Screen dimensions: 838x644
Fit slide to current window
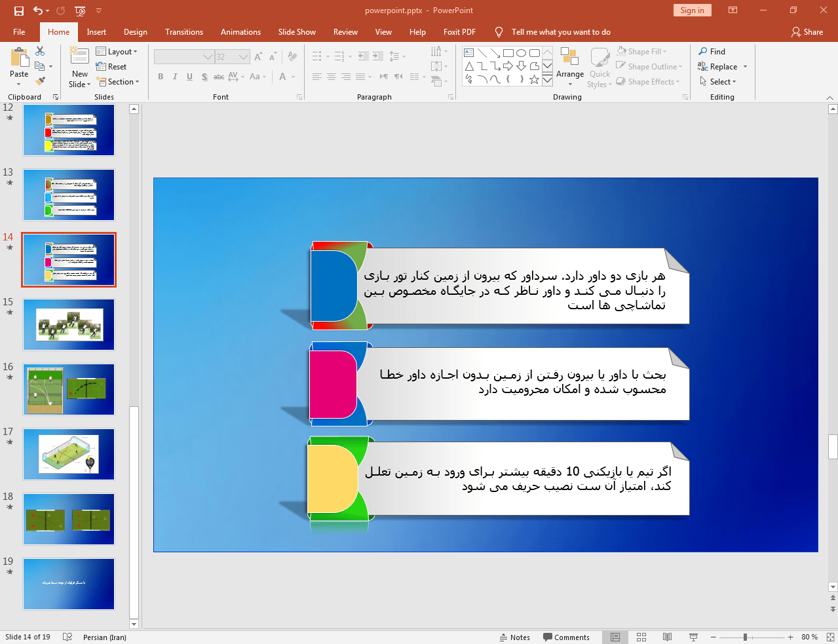pyautogui.click(x=830, y=637)
